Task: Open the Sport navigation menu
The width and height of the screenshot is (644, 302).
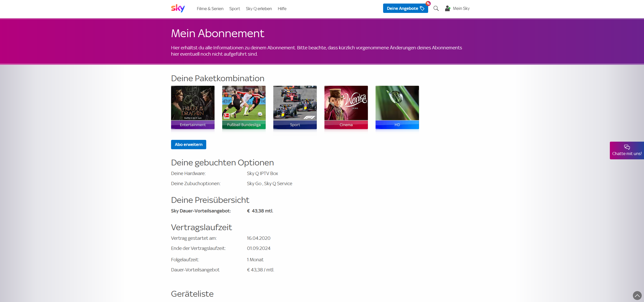Action: [235, 9]
